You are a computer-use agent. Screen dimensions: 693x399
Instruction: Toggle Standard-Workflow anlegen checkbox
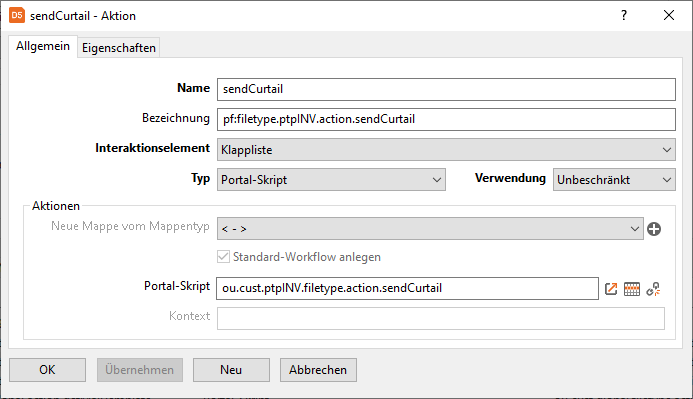click(223, 257)
